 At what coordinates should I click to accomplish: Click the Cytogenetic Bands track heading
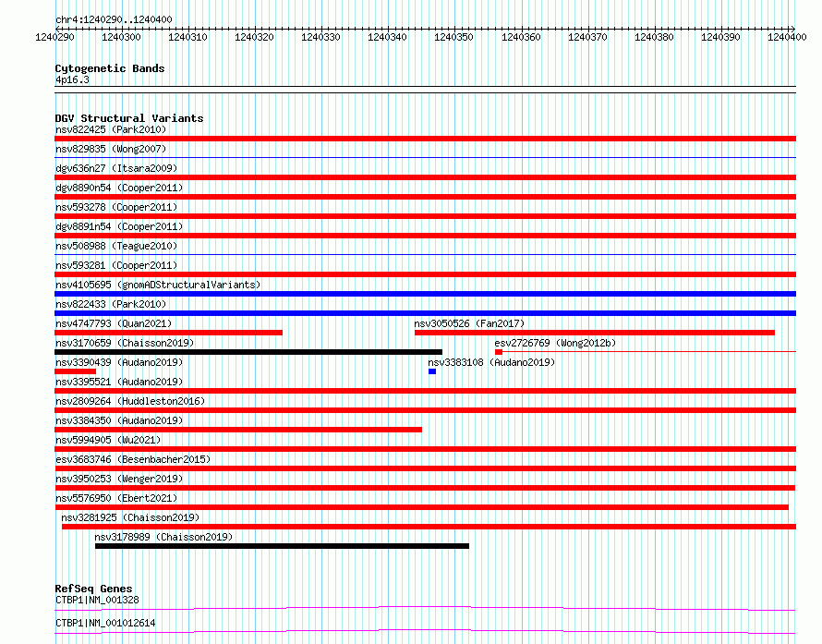click(x=110, y=68)
